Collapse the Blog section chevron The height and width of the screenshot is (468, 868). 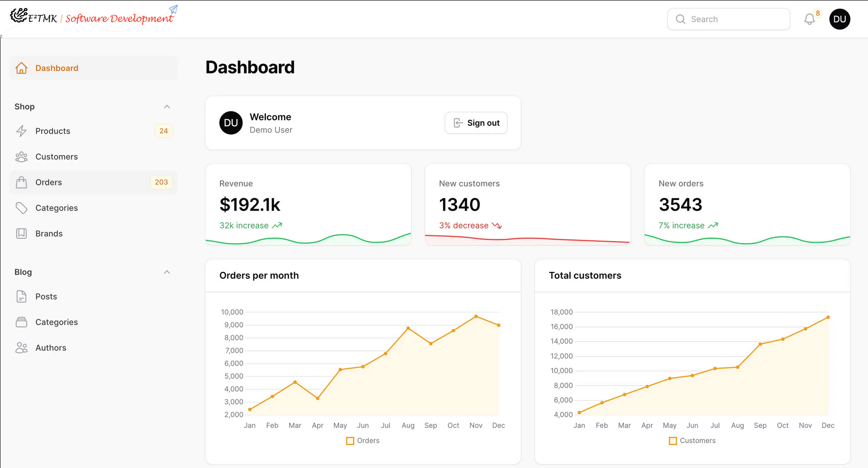coord(167,272)
